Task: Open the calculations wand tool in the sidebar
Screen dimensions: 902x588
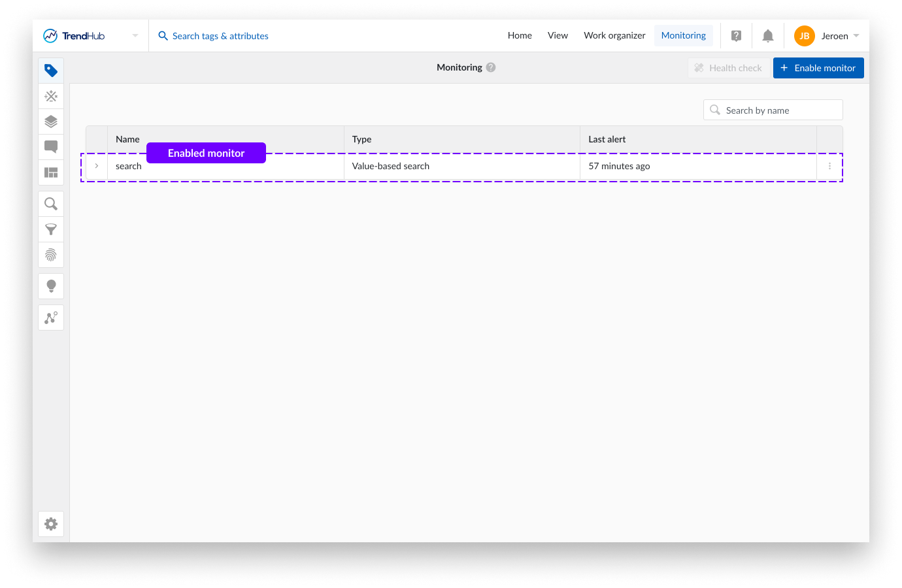Action: (x=51, y=95)
